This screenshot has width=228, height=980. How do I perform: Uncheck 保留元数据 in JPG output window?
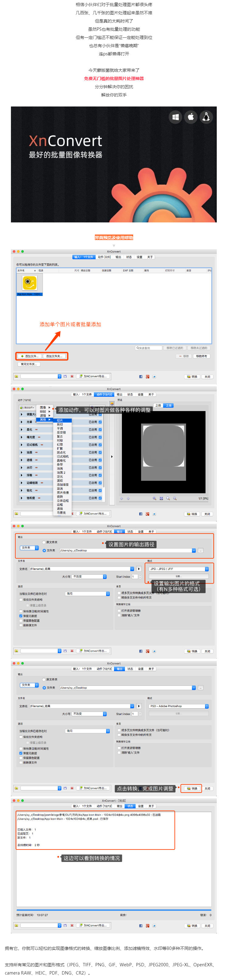click(x=21, y=616)
